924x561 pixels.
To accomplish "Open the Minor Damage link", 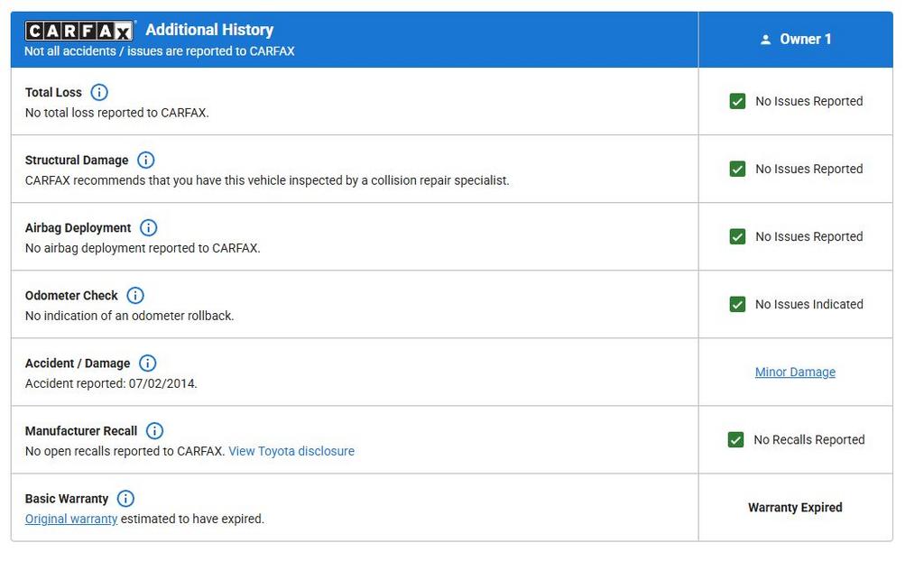I will point(795,372).
